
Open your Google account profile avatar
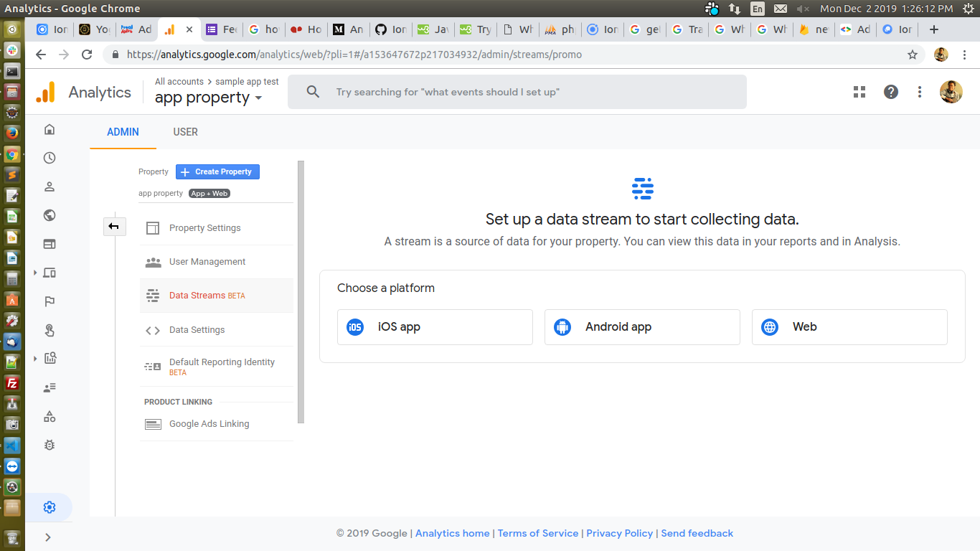click(x=950, y=92)
